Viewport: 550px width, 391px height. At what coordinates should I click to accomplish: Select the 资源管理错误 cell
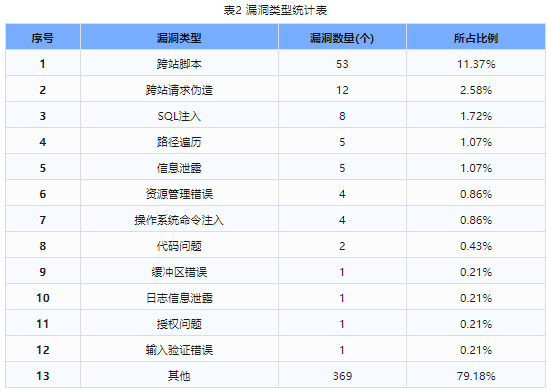tap(179, 194)
